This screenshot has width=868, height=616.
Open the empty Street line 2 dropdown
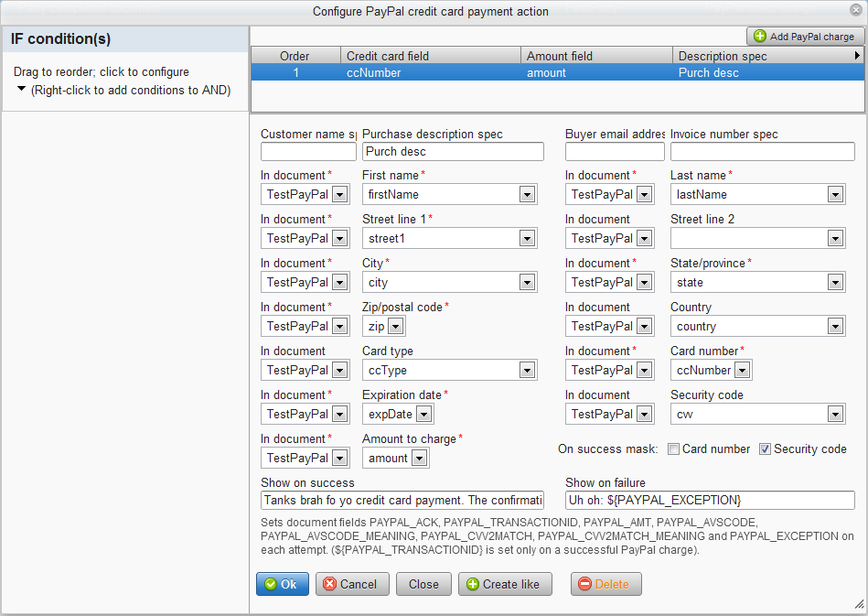click(x=834, y=238)
